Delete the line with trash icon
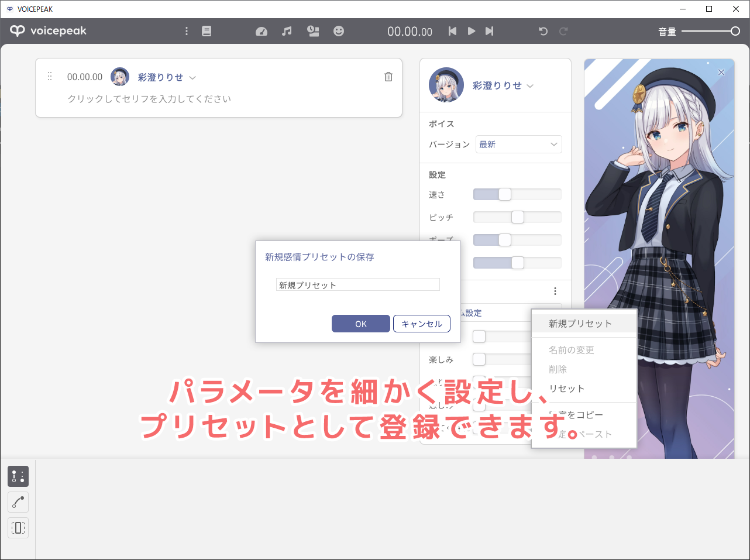 388,77
